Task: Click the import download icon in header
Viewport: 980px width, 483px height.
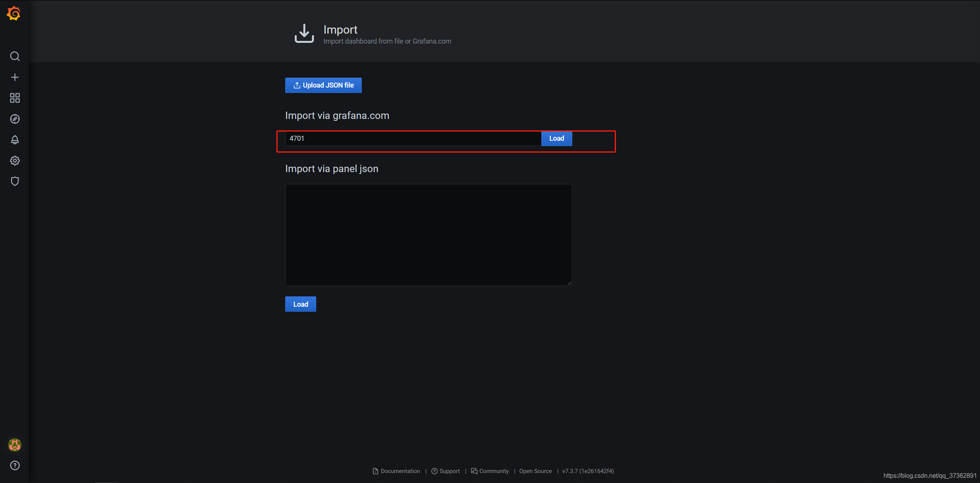Action: 304,33
